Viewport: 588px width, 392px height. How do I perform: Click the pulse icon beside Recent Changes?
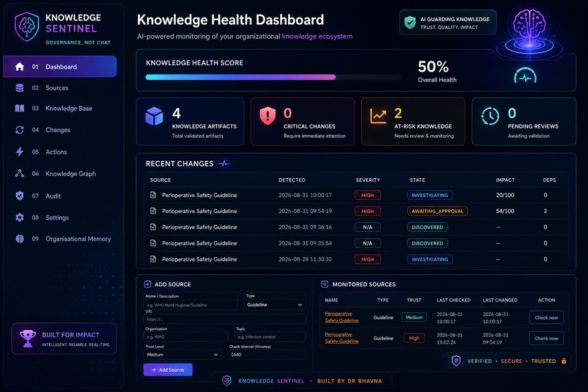click(224, 164)
